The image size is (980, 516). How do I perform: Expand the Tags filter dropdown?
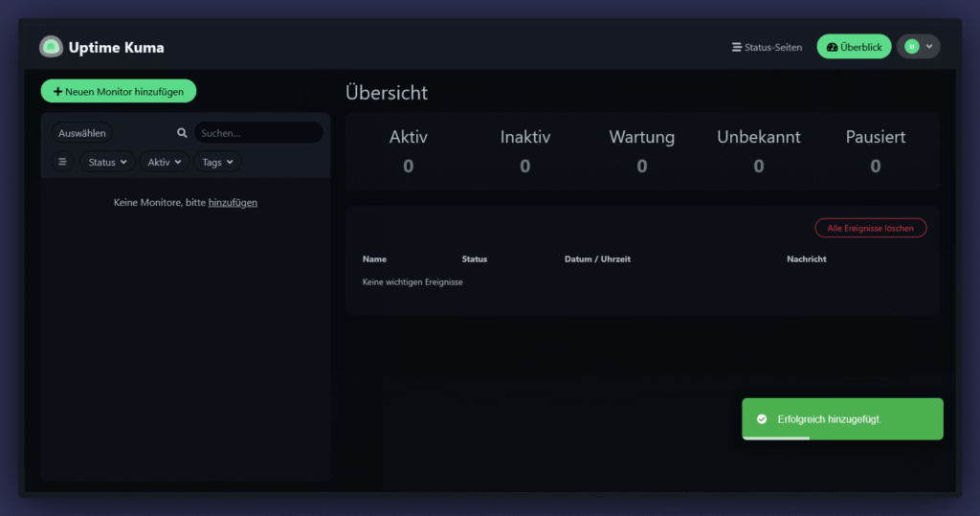(x=217, y=162)
